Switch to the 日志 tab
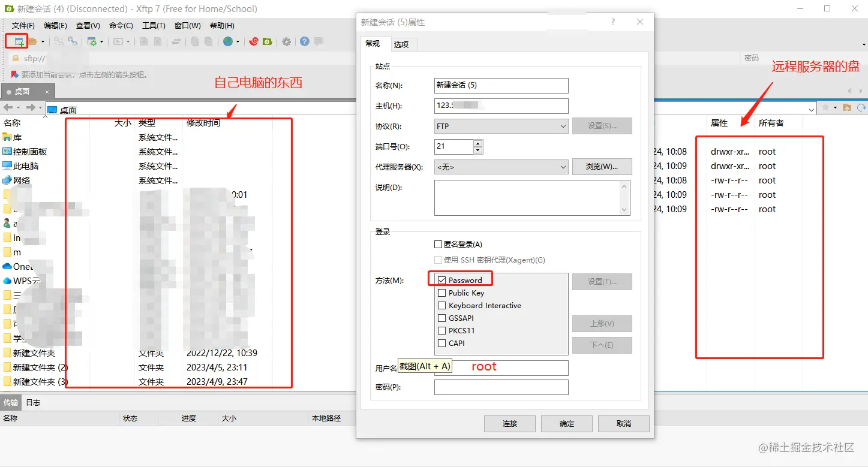 pyautogui.click(x=33, y=402)
